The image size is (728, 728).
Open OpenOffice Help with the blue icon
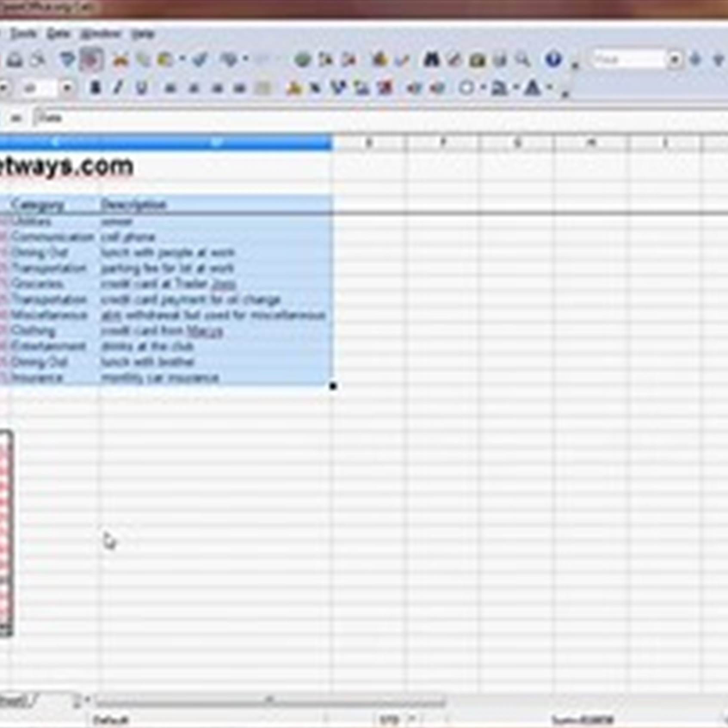(x=553, y=60)
